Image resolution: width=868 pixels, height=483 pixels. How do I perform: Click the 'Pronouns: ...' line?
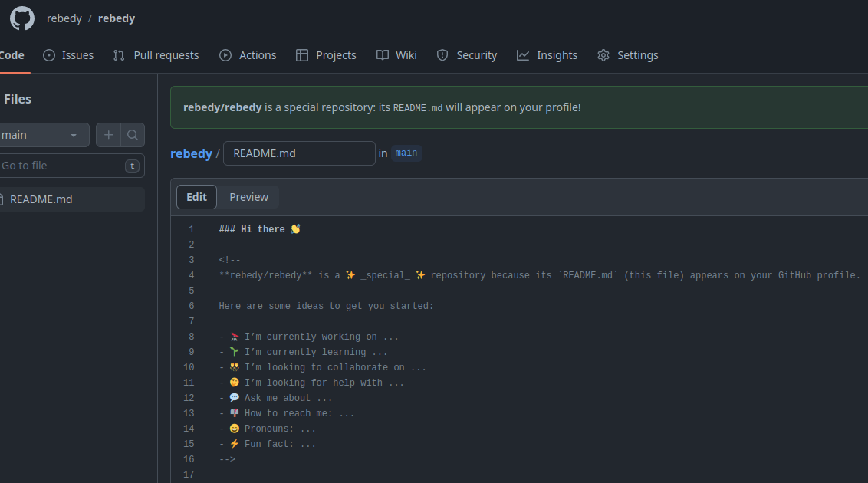point(267,429)
